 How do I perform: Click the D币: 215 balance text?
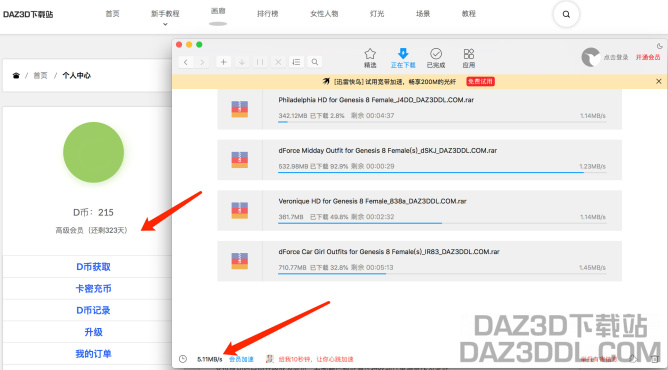click(93, 212)
